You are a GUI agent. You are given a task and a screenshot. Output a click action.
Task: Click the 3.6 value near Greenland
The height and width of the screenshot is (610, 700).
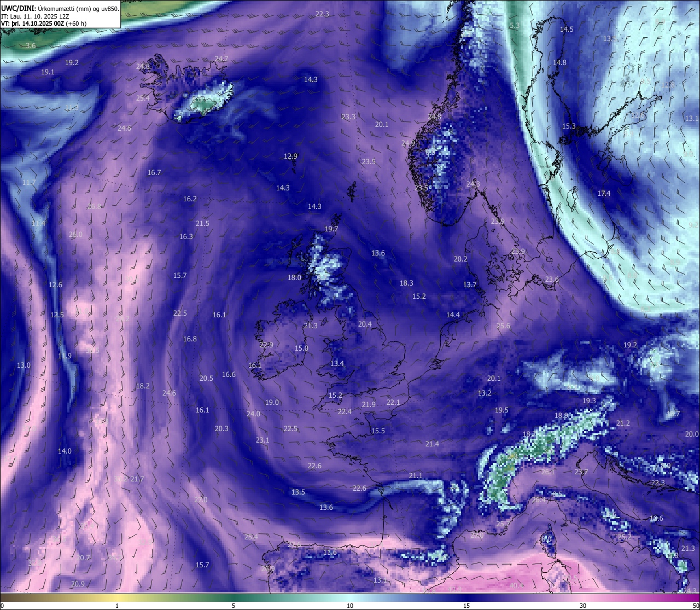31,46
